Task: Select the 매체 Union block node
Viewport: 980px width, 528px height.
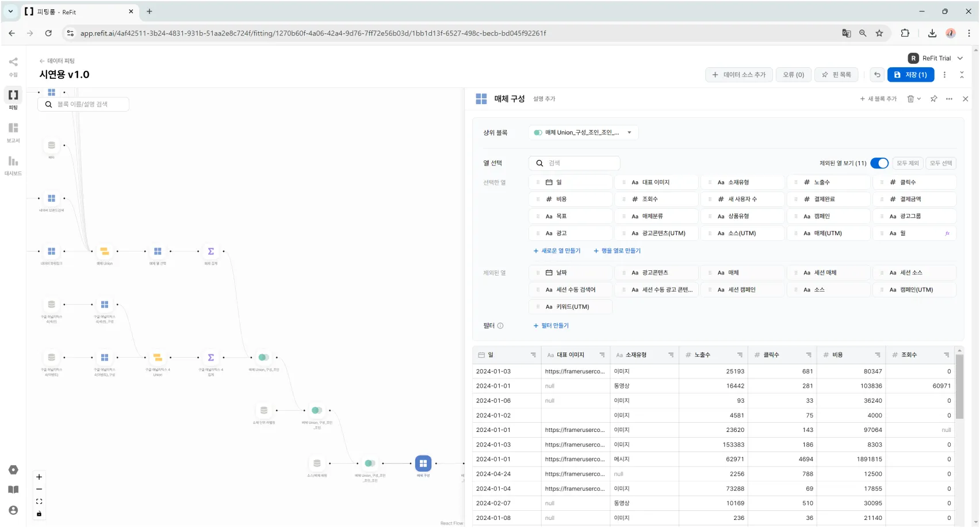Action: (105, 251)
